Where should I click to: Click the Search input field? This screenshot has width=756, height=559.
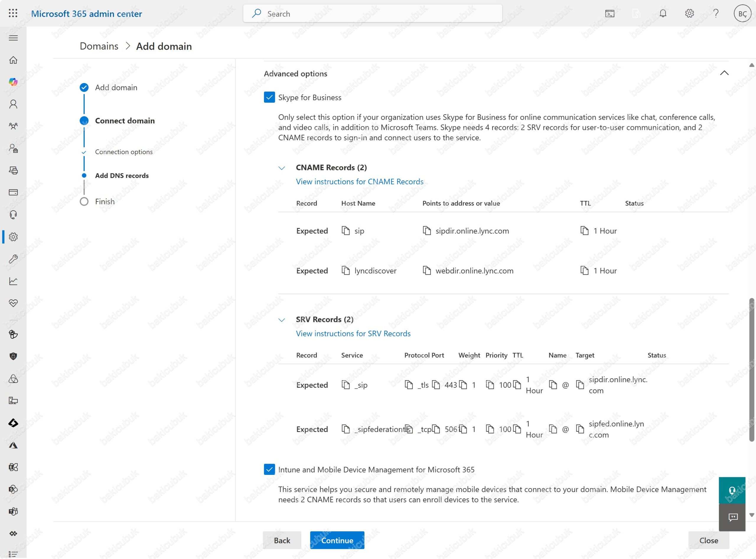tap(372, 14)
